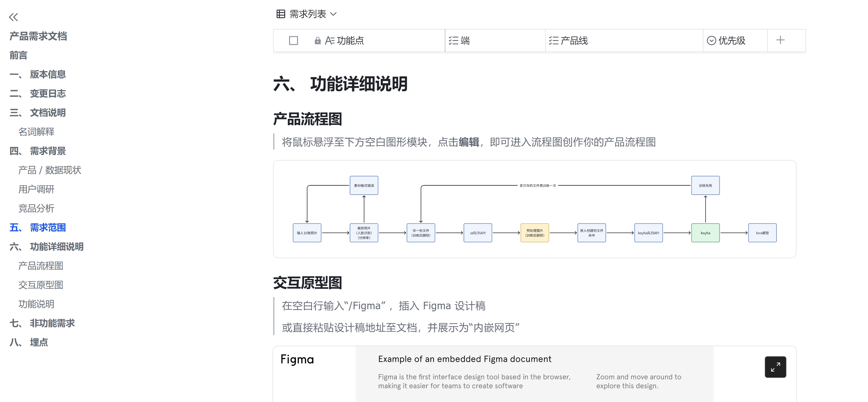Viewport: 868px width, 402px height.
Task: Click the label 拿已存的文件再训练一次
Action: [538, 185]
